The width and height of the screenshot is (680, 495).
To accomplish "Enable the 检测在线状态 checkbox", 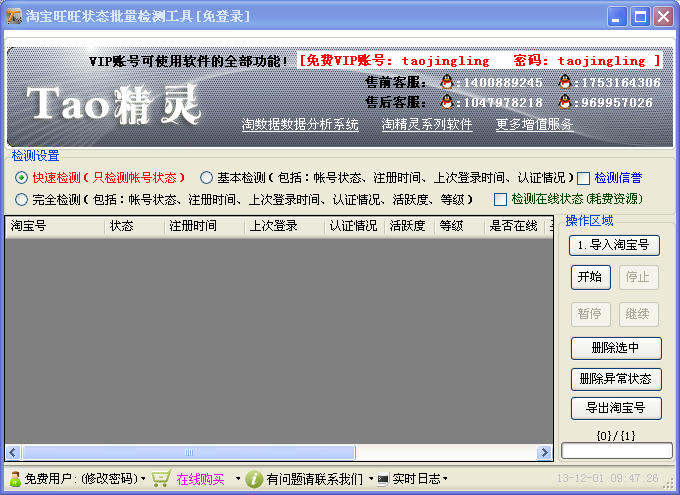I will [500, 200].
